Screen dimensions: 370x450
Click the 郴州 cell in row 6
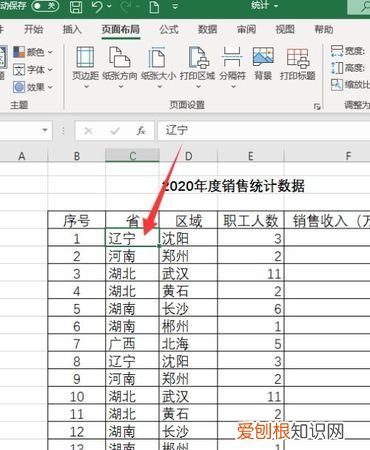click(x=189, y=326)
